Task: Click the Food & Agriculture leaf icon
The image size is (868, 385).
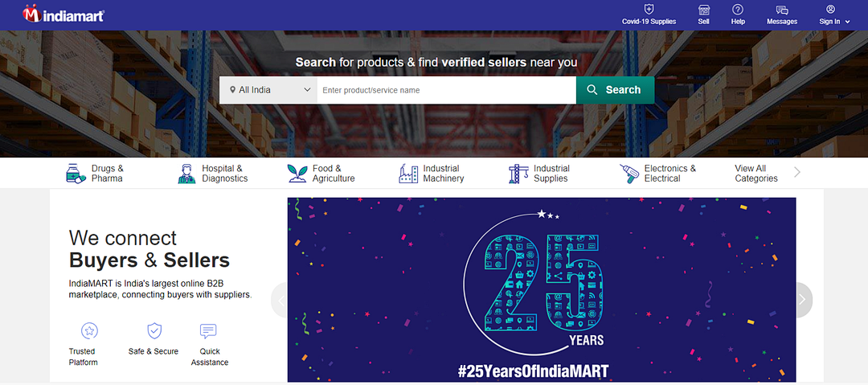Action: tap(297, 173)
